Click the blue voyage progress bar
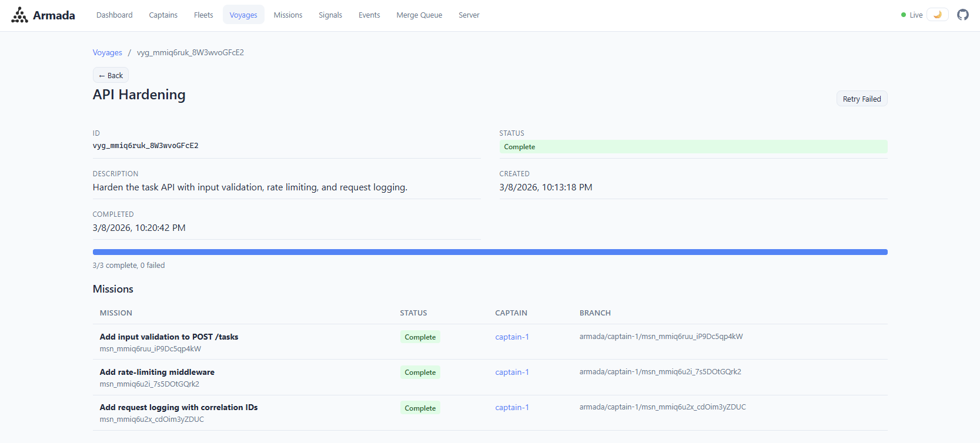This screenshot has width=980, height=443. tap(490, 252)
